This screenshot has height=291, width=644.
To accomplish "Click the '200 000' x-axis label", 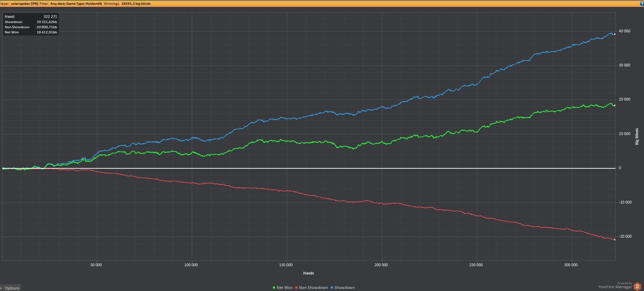I will click(x=381, y=265).
